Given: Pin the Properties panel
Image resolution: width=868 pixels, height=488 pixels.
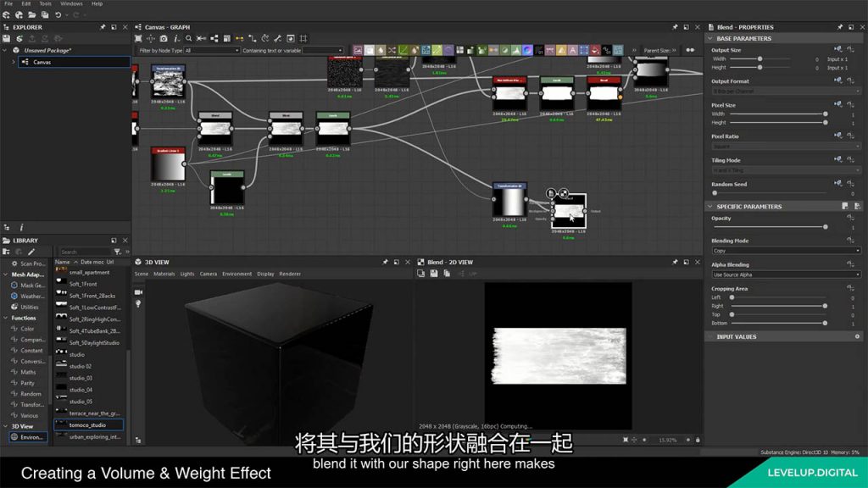Looking at the screenshot, I should coord(840,27).
